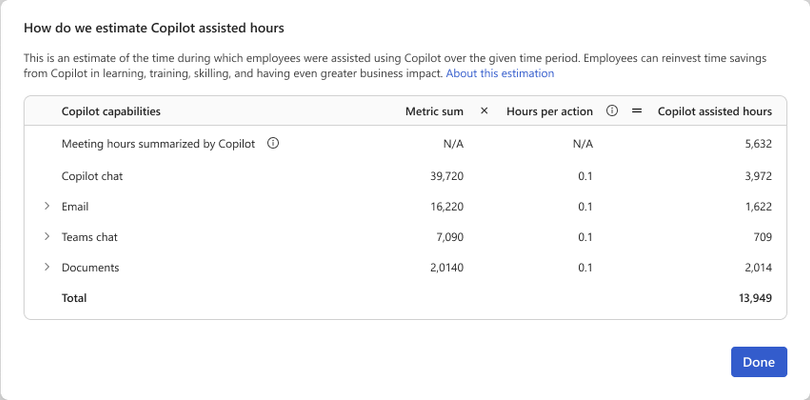Open the About this estimation link
Image resolution: width=810 pixels, height=400 pixels.
500,73
